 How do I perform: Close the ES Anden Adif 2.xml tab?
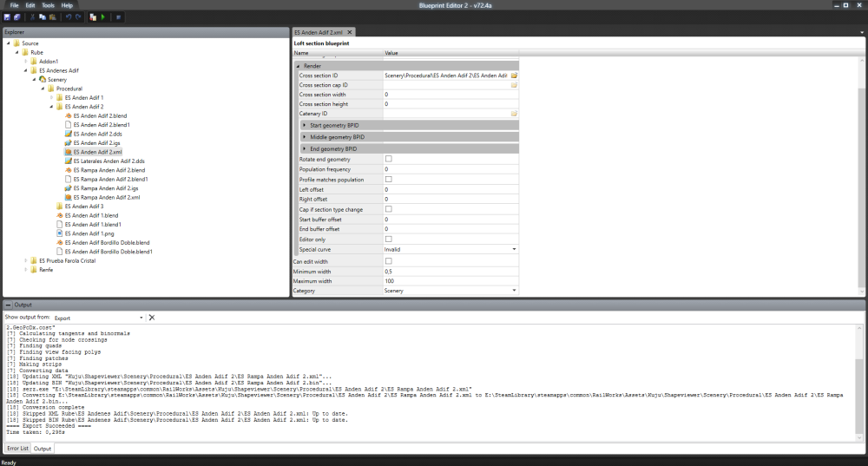(x=351, y=32)
